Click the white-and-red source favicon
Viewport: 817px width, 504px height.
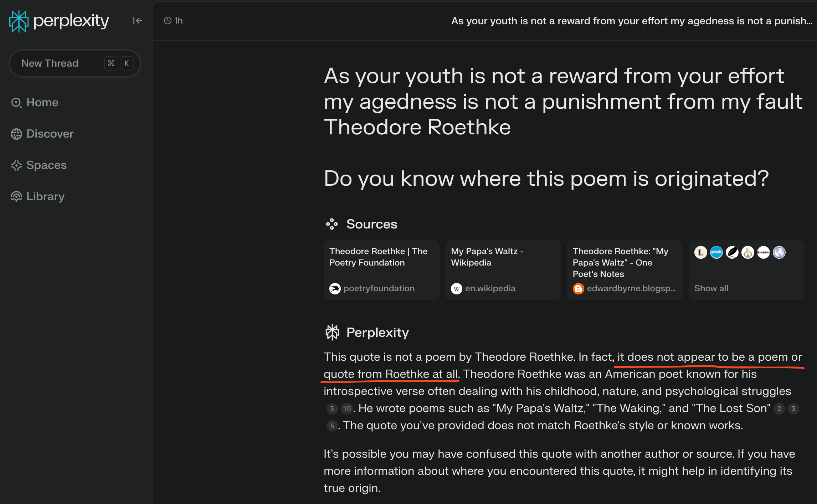[764, 252]
